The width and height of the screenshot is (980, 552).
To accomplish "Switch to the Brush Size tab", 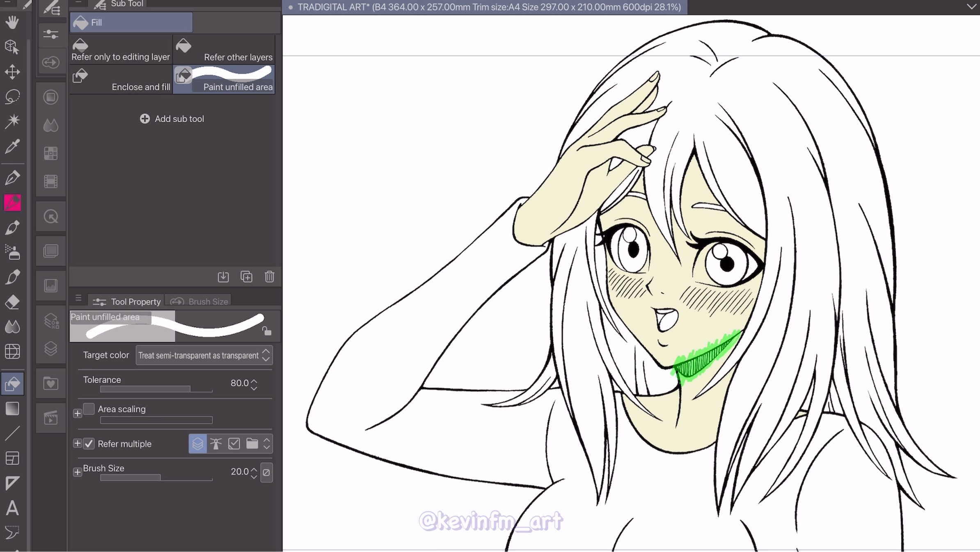I will pos(199,301).
